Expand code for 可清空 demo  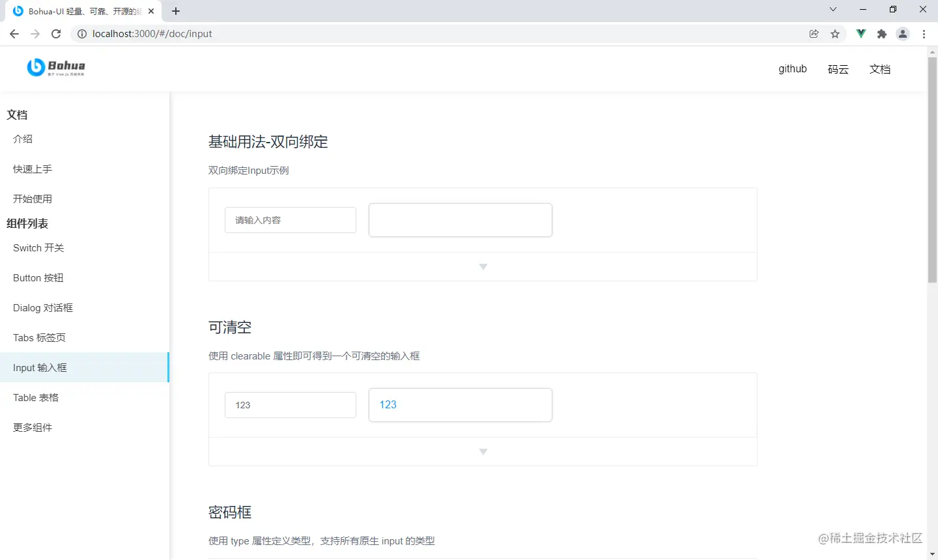click(x=483, y=452)
